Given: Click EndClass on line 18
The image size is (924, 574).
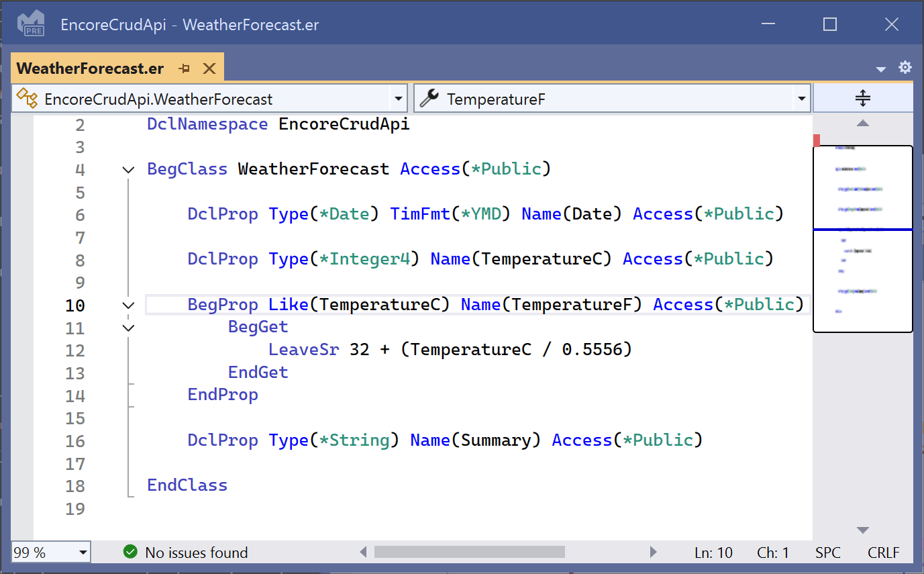Looking at the screenshot, I should point(187,485).
